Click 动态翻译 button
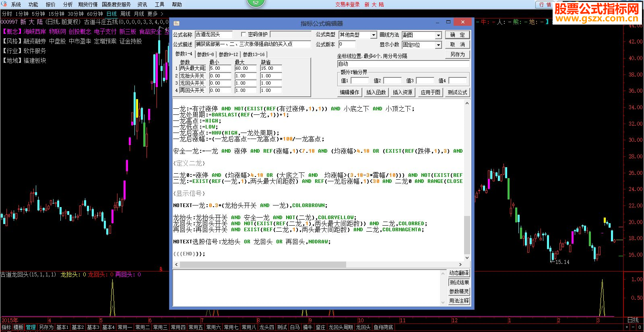Image resolution: width=644 pixels, height=332 pixels. click(x=459, y=273)
